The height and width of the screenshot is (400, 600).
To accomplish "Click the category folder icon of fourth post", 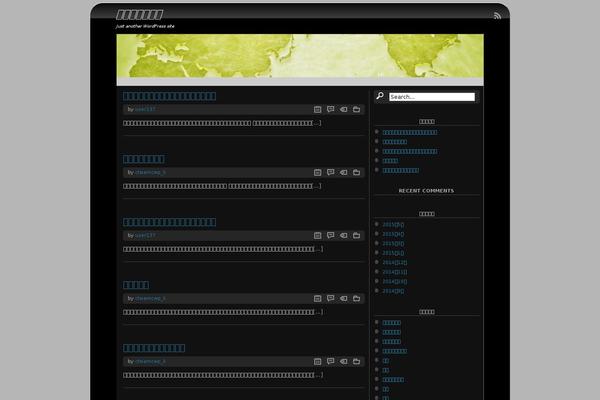I will tap(356, 299).
